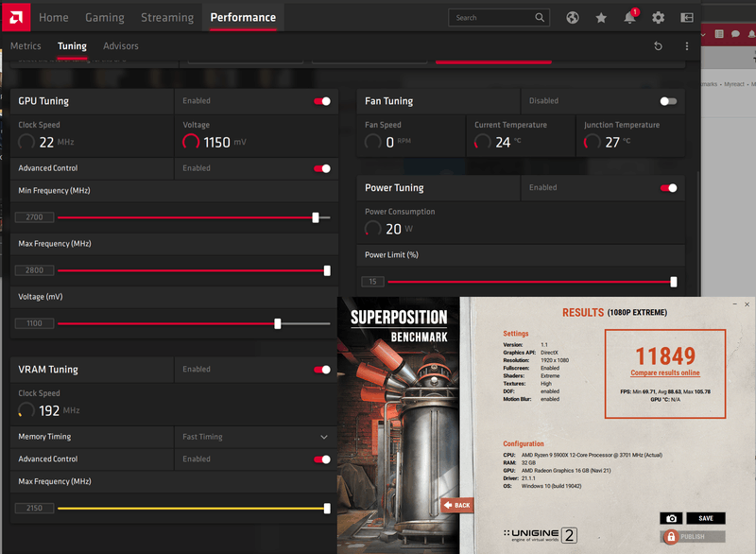The height and width of the screenshot is (554, 756).
Task: Click the Power Limit slider handle
Action: (673, 282)
